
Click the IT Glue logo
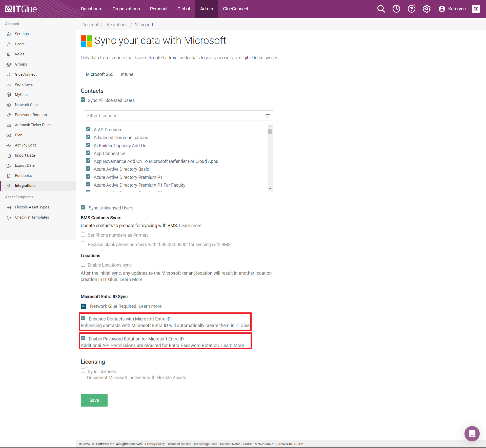click(x=21, y=9)
